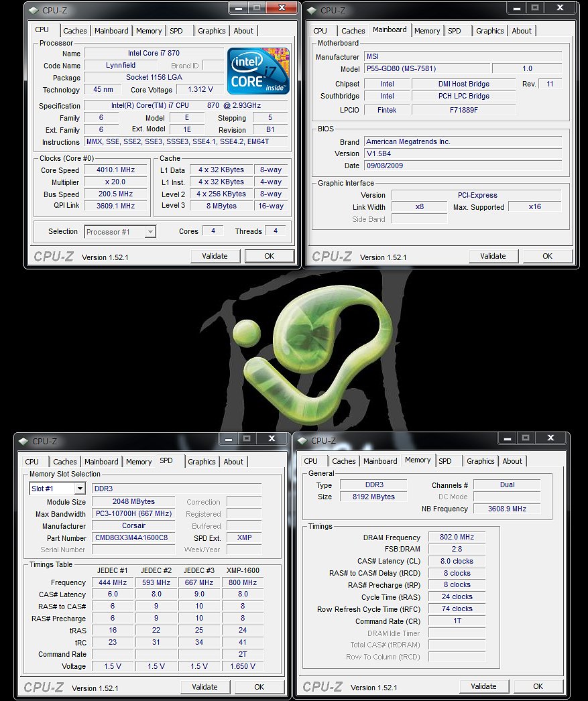Image resolution: width=588 pixels, height=701 pixels.
Task: Click the XMP-1600 voltage 1.650 V
Action: pyautogui.click(x=243, y=666)
